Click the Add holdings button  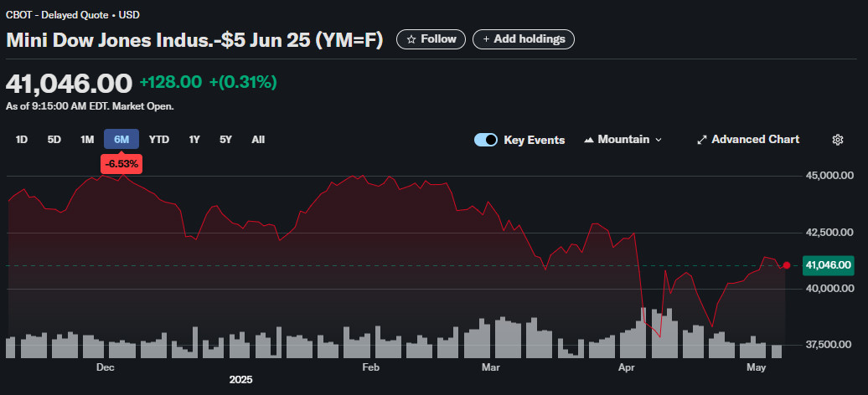click(523, 39)
